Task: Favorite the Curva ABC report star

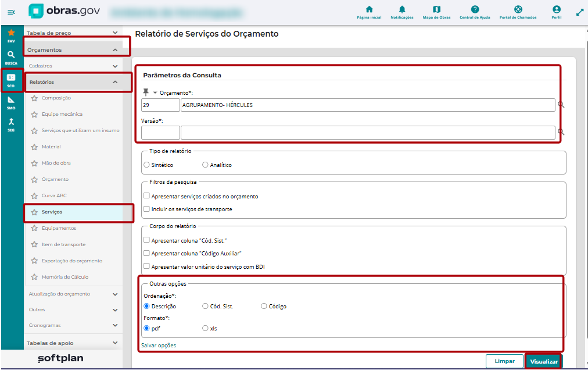Action: [x=34, y=195]
